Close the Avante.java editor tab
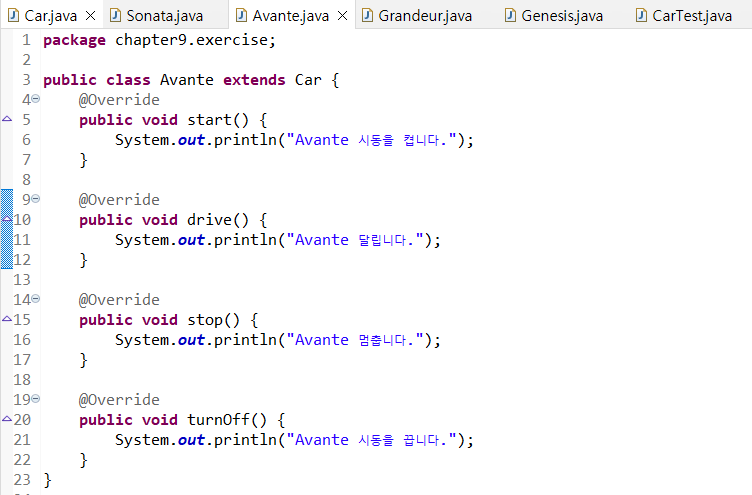The width and height of the screenshot is (752, 495). (342, 16)
